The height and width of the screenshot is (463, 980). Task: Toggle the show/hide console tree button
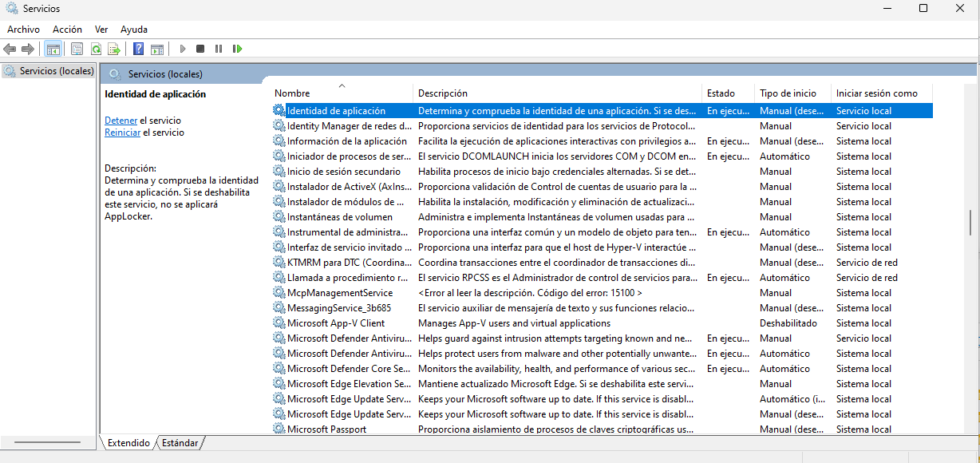point(53,49)
